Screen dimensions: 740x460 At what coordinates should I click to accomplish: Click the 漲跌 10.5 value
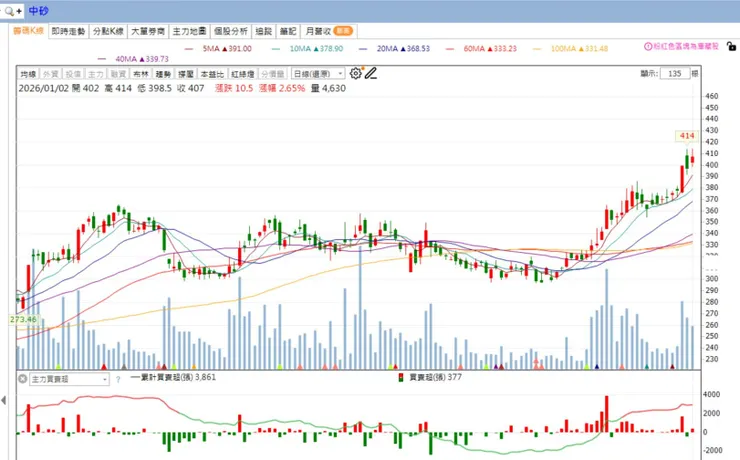(234, 88)
